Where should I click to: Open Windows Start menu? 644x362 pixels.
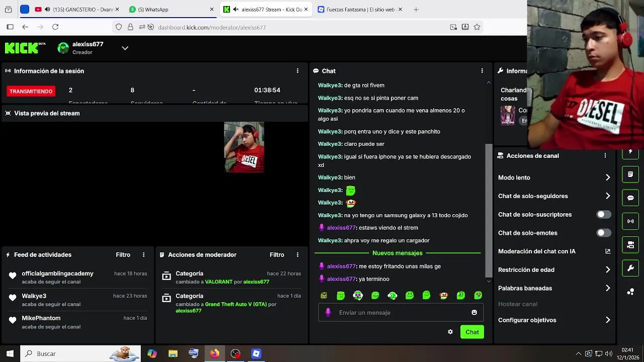point(10,353)
